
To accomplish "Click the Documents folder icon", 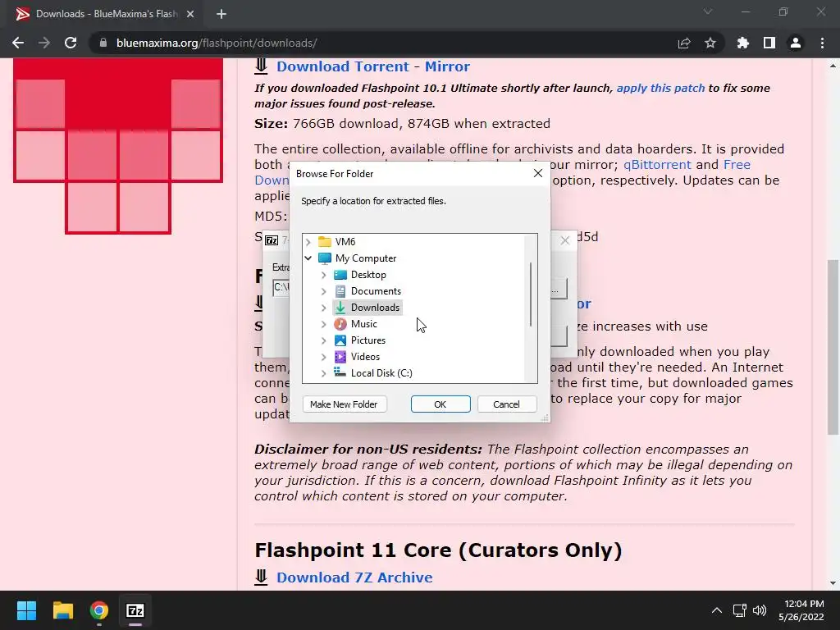I will [x=340, y=291].
